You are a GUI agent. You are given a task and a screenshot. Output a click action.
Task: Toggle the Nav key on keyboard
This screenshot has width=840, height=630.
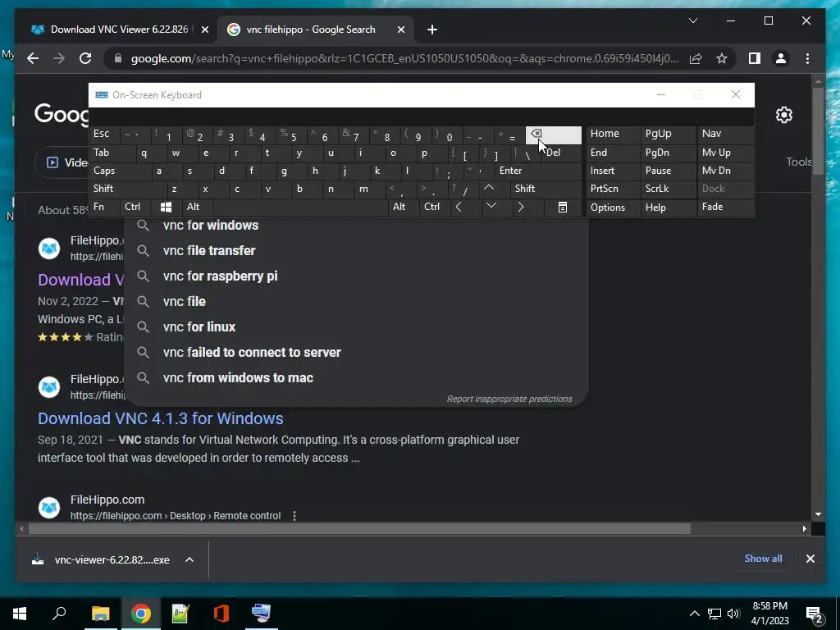click(725, 134)
